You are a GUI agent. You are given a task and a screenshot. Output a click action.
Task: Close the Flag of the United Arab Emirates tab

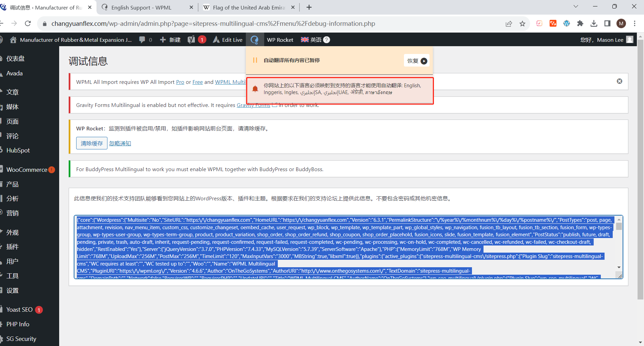(293, 7)
